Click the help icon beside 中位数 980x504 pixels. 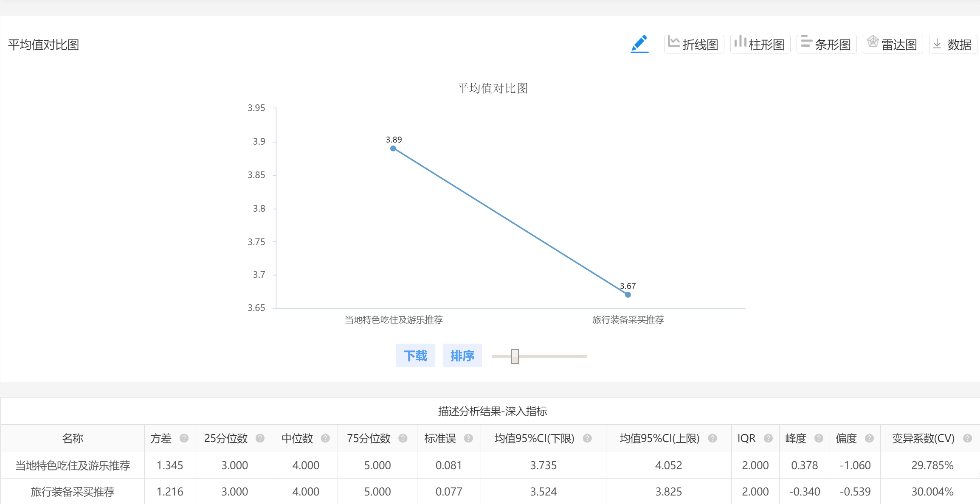tap(325, 438)
